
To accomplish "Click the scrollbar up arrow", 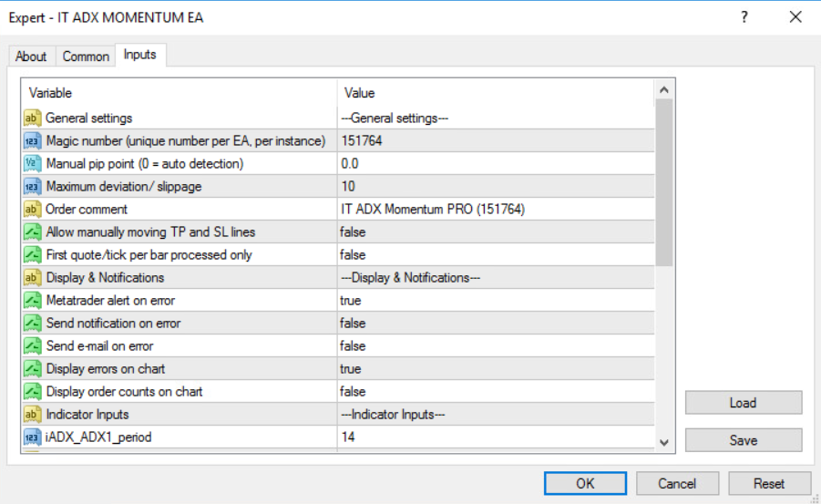I will tap(664, 89).
